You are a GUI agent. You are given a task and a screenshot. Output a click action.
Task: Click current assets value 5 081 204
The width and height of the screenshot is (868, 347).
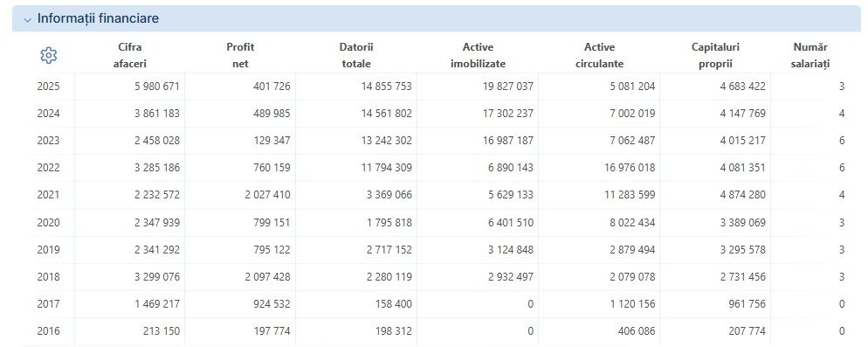tap(632, 87)
